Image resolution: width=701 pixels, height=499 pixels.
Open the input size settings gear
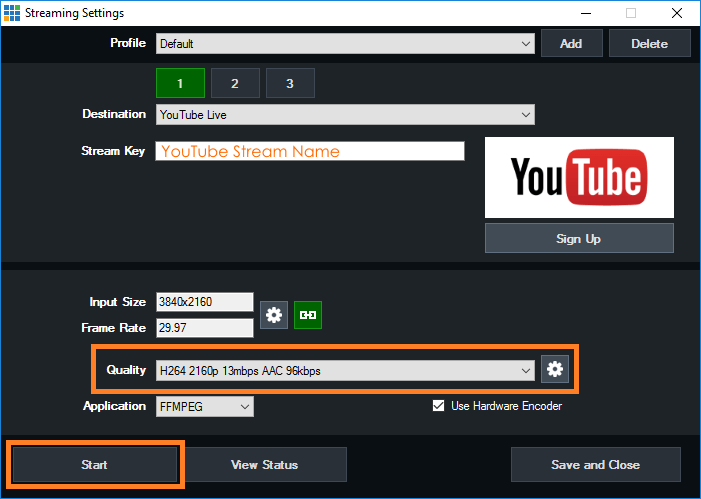[274, 315]
